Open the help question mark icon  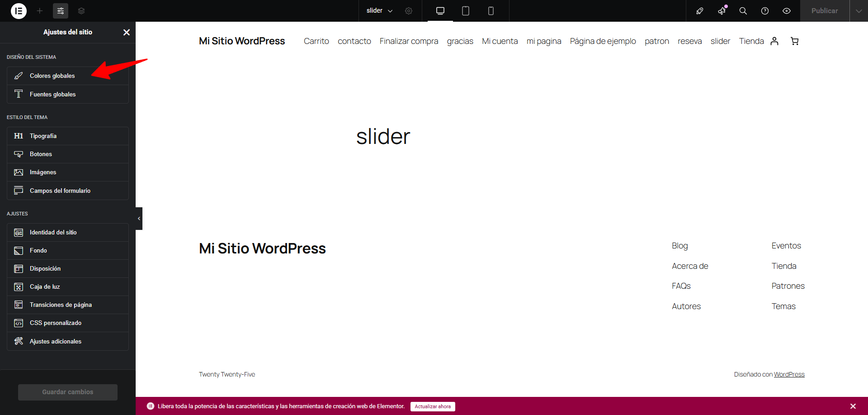(765, 11)
